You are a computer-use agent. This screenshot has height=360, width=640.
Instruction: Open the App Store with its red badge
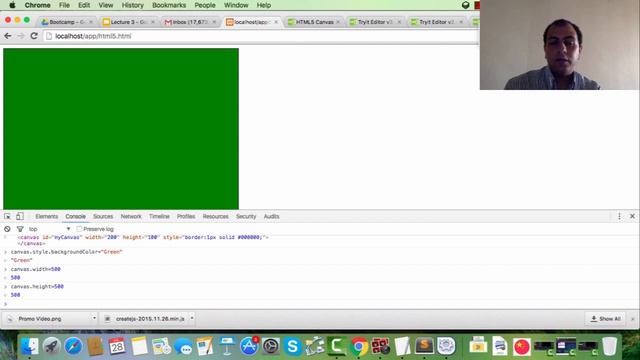[x=249, y=347]
